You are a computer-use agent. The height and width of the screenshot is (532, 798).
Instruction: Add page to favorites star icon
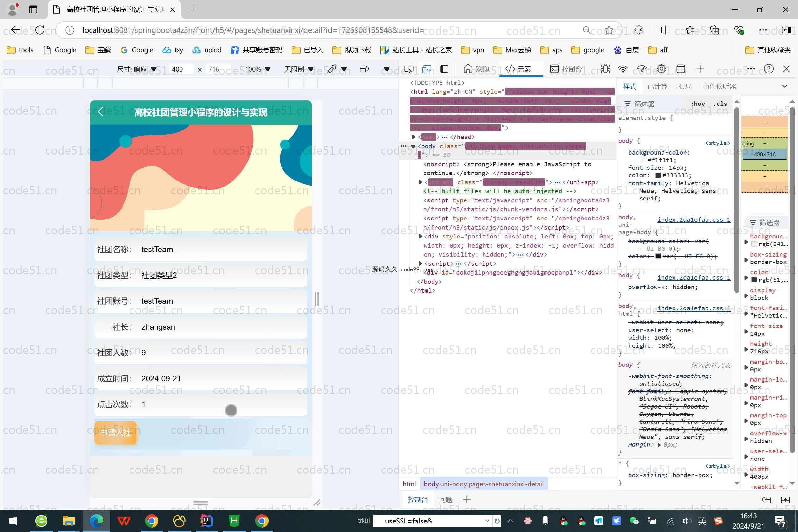609,30
